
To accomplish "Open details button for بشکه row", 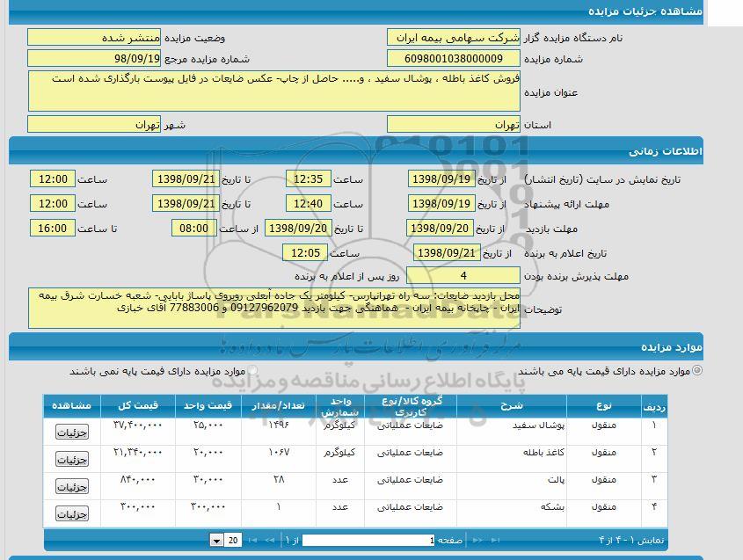I will pyautogui.click(x=71, y=514).
